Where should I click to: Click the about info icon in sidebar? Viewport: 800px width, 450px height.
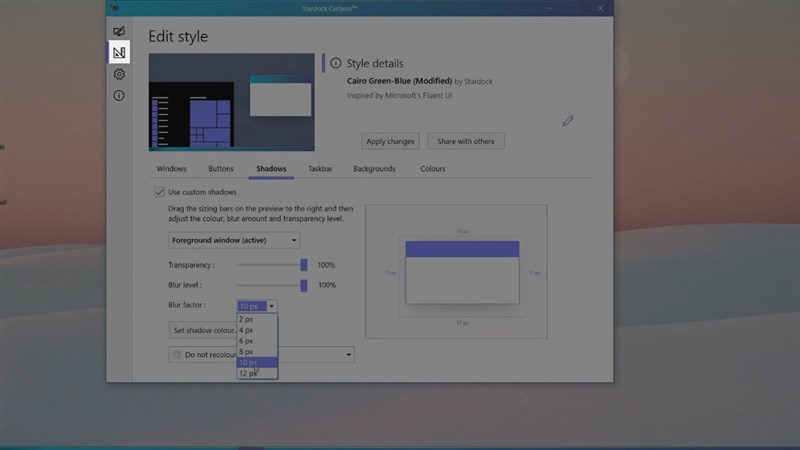point(119,96)
